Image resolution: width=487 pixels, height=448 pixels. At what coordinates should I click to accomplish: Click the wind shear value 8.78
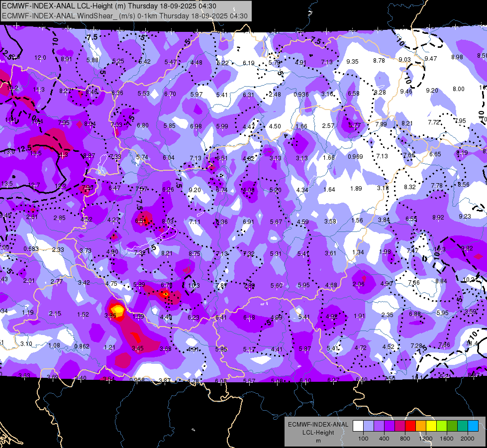click(x=379, y=61)
